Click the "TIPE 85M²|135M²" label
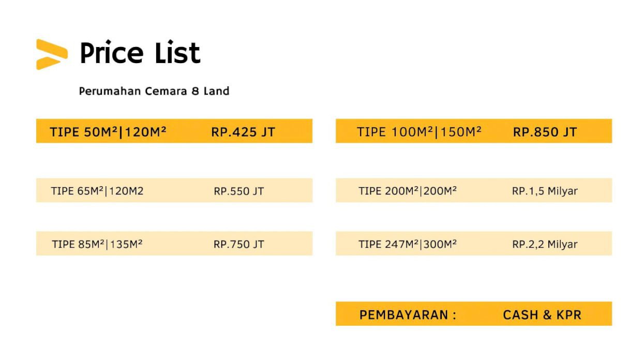The height and width of the screenshot is (362, 644). [x=97, y=244]
